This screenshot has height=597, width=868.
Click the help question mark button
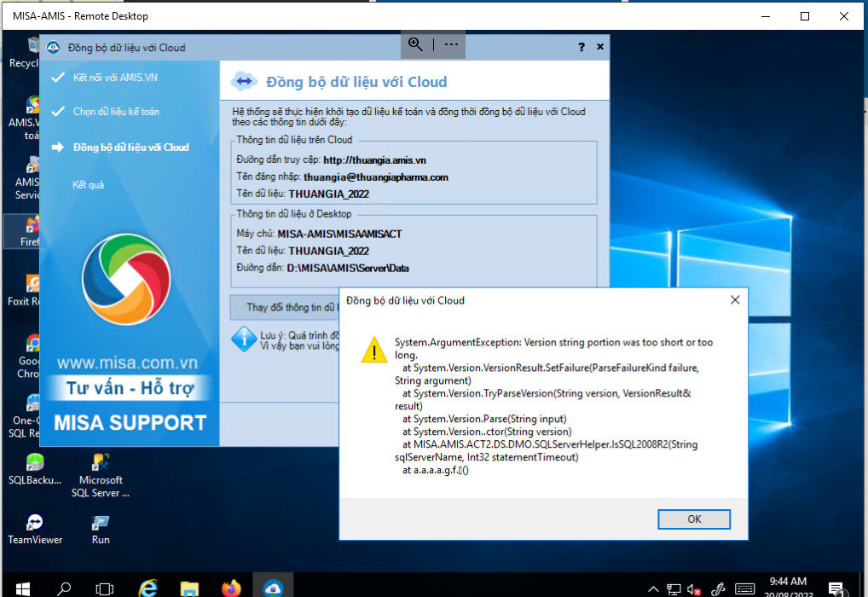(x=582, y=47)
